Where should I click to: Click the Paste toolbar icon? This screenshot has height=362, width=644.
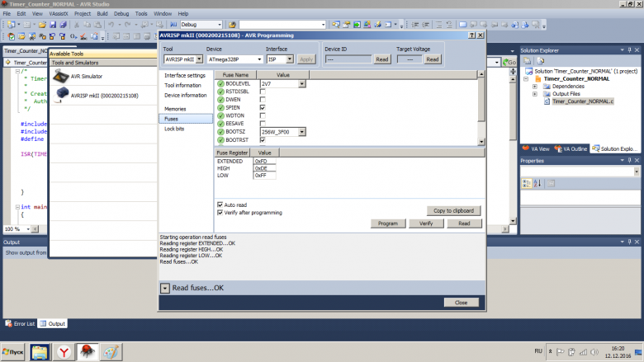click(x=97, y=25)
